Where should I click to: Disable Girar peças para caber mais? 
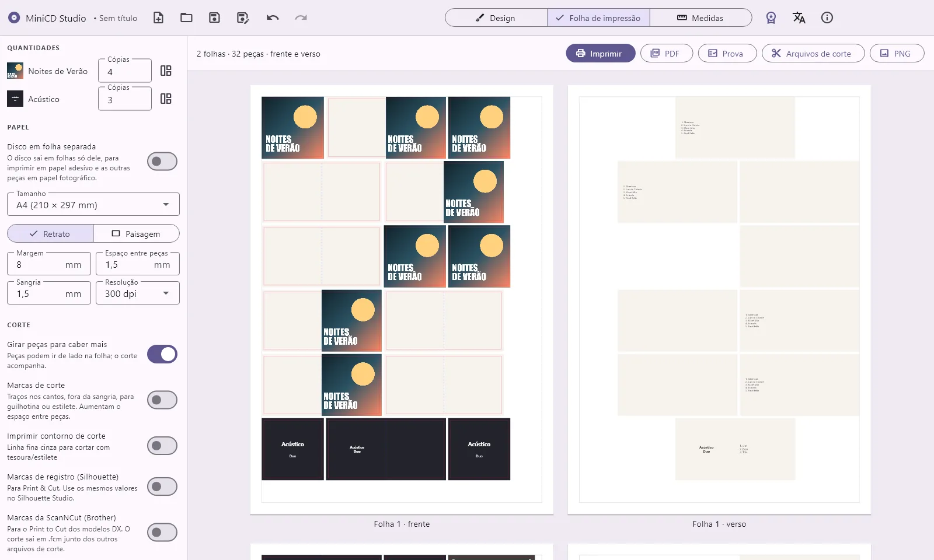162,354
